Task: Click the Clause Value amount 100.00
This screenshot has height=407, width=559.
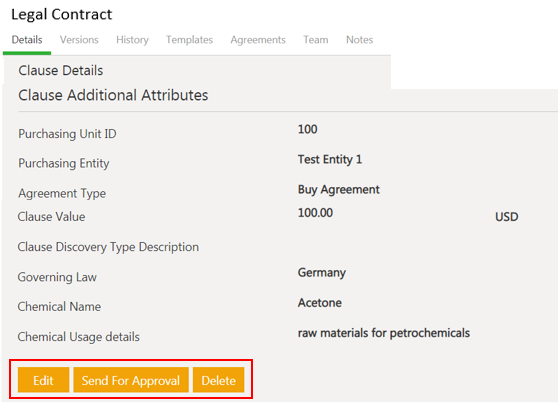Action: coord(315,213)
